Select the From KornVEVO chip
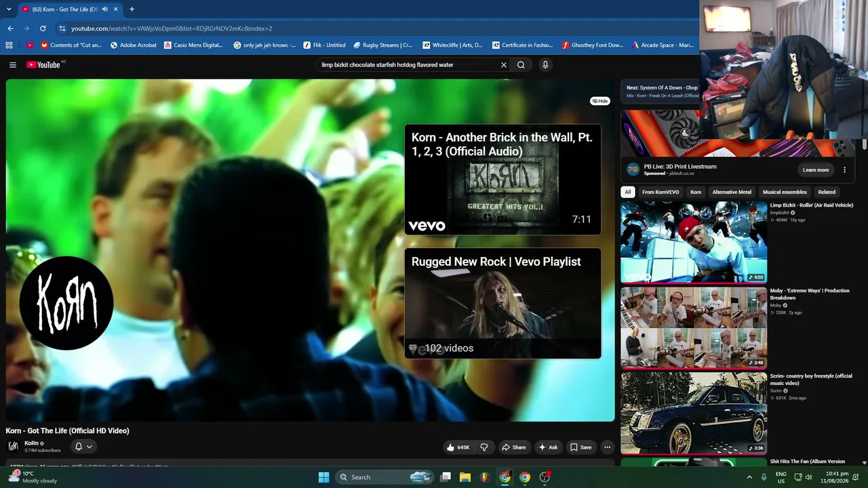 660,192
